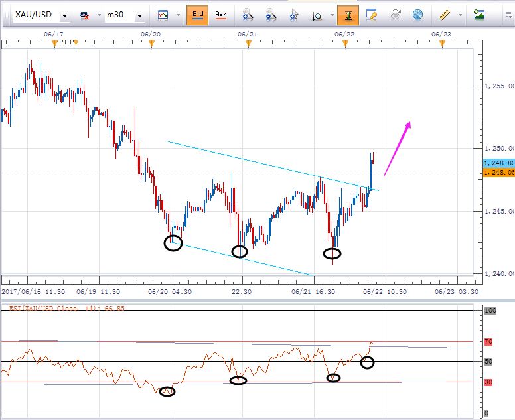The width and height of the screenshot is (515, 420).
Task: Toggle the Ask price button
Action: click(221, 14)
